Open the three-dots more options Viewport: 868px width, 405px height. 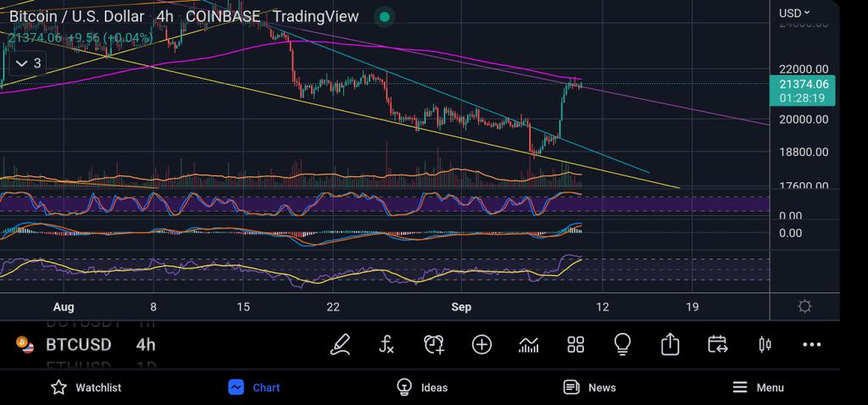click(811, 345)
